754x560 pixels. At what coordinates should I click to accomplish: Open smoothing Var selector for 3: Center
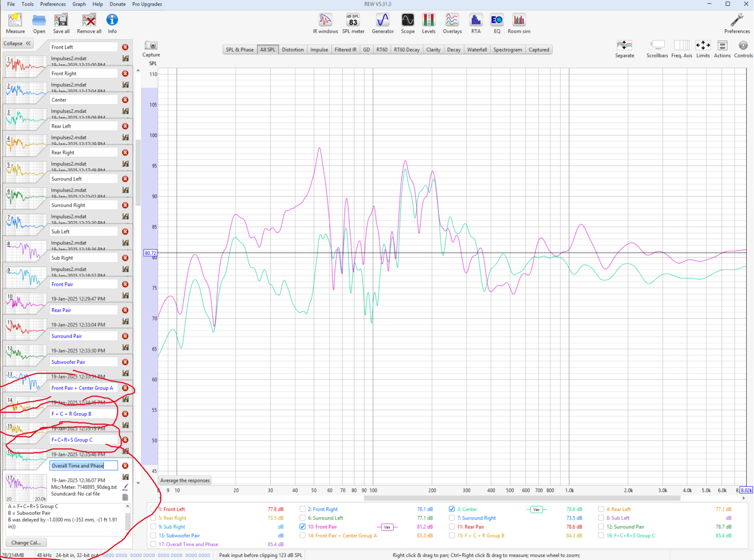pos(536,510)
